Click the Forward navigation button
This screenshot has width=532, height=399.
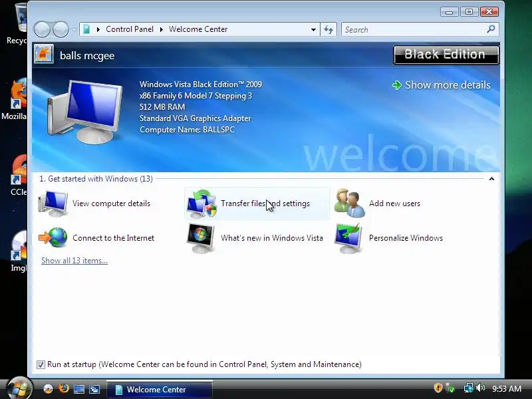pos(61,29)
